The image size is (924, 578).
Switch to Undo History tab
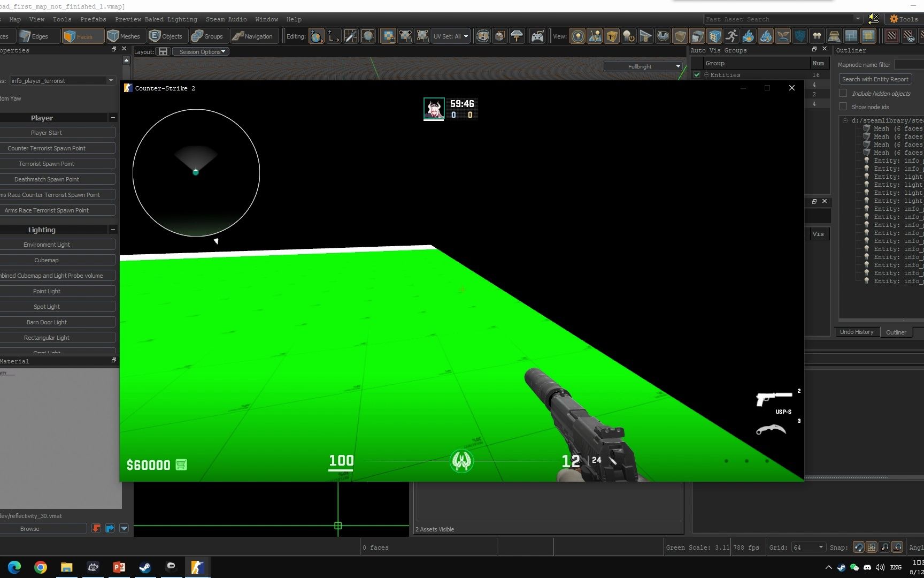pyautogui.click(x=856, y=332)
